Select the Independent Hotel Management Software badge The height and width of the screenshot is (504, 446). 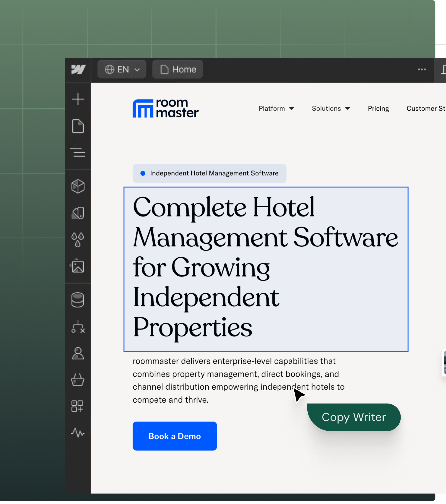pyautogui.click(x=209, y=173)
